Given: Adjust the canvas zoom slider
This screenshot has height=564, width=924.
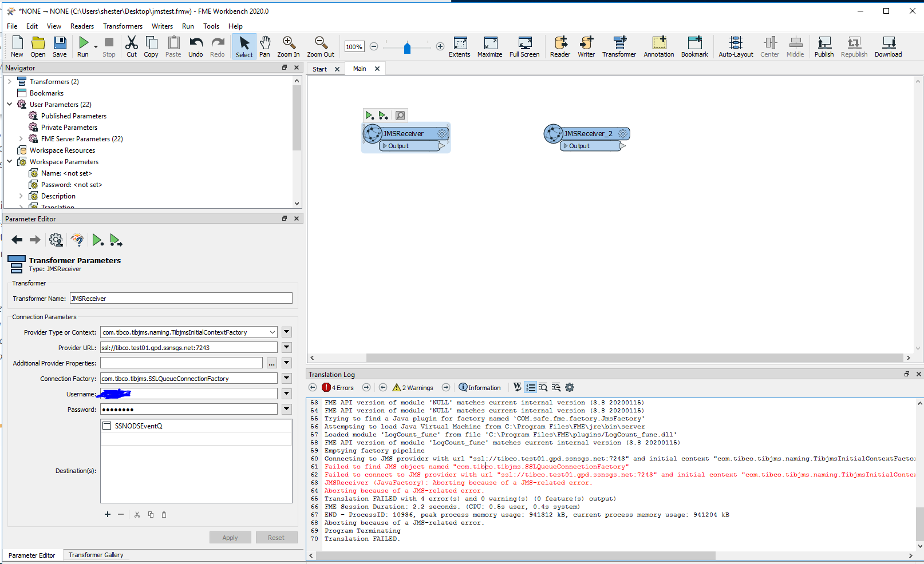Looking at the screenshot, I should click(x=407, y=47).
